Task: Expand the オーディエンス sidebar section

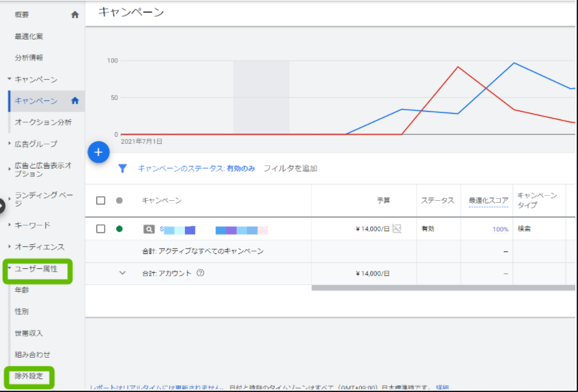Action: tap(10, 246)
